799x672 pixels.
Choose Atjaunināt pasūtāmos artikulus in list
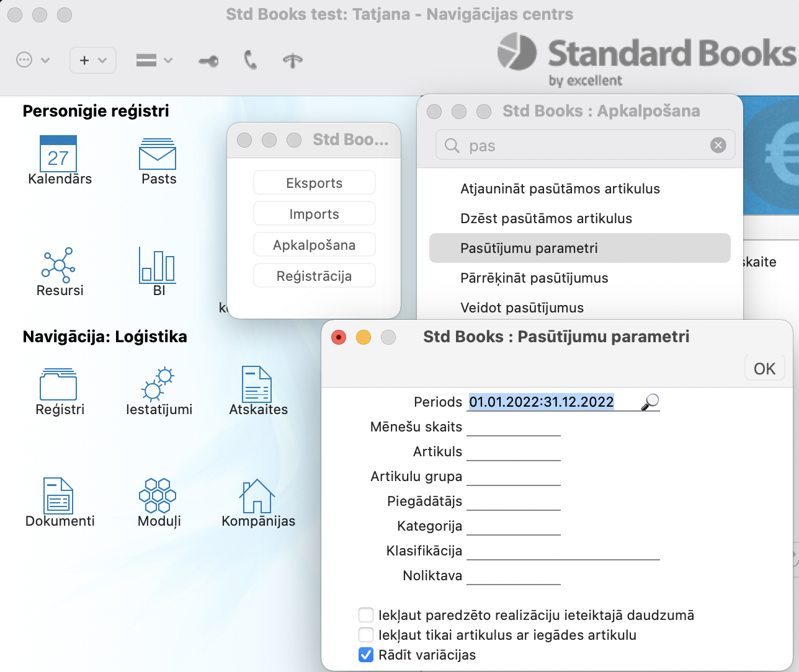tap(560, 188)
